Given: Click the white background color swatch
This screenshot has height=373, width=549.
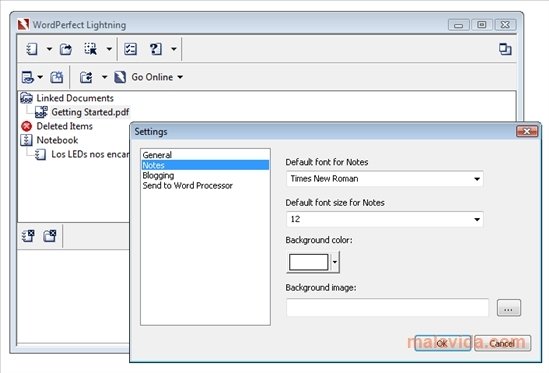Looking at the screenshot, I should point(308,262).
